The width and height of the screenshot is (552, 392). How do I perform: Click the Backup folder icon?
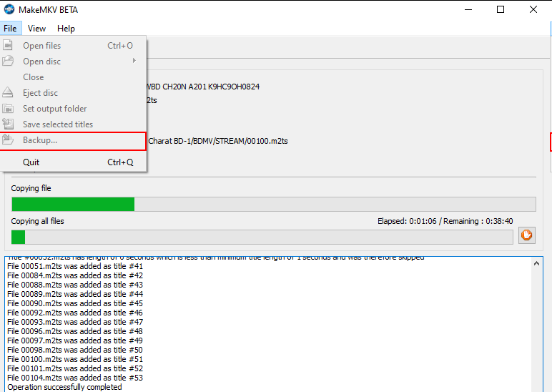click(x=8, y=139)
